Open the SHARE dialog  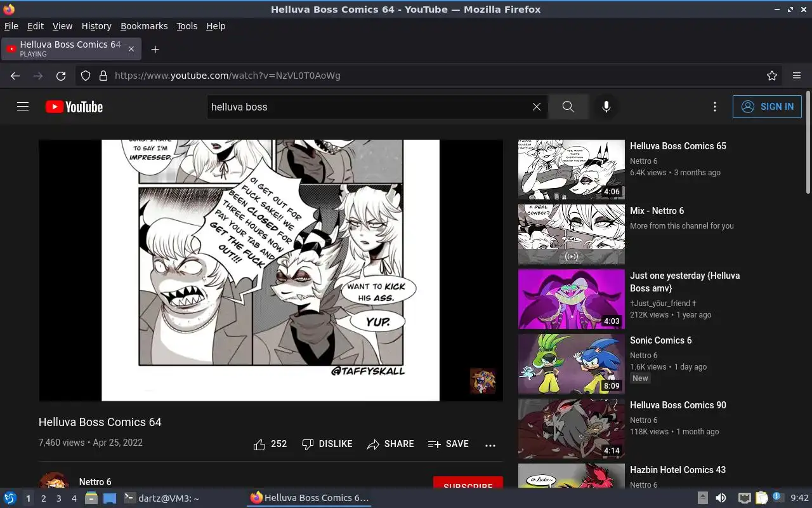[390, 444]
